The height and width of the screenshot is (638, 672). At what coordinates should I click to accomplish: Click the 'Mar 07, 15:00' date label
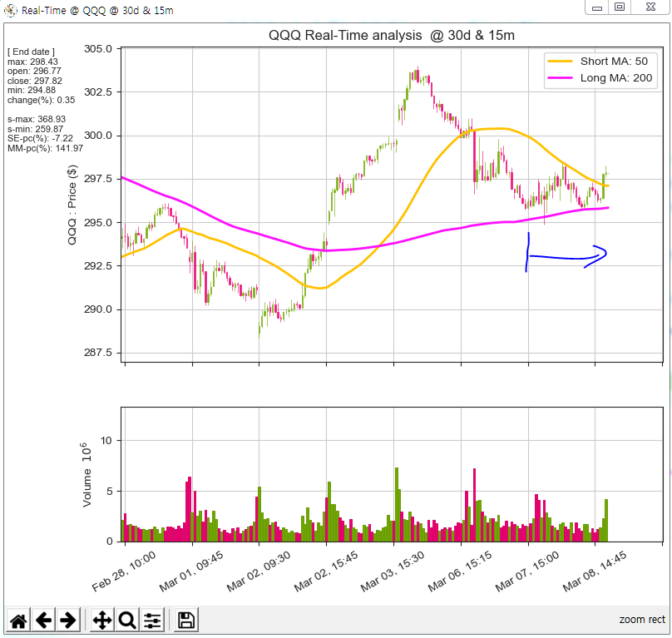[x=527, y=572]
